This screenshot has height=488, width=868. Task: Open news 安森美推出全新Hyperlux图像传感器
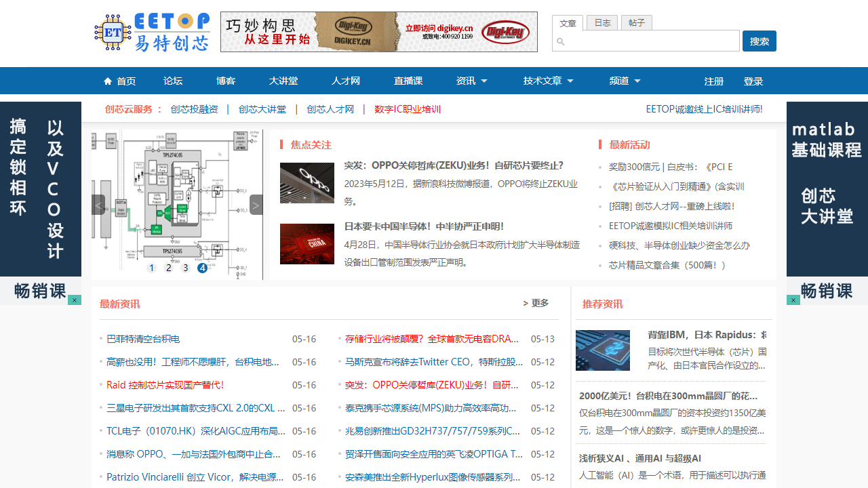coord(433,477)
